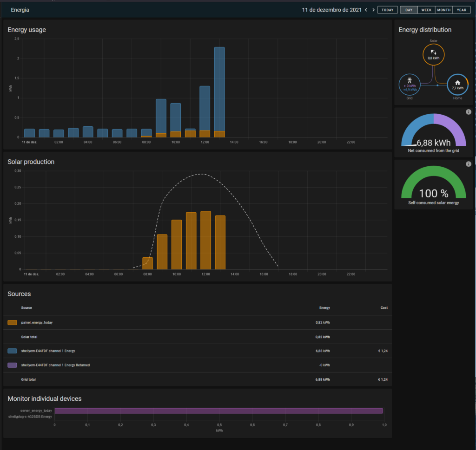Image resolution: width=476 pixels, height=450 pixels.
Task: Switch to the YEAR period view
Action: click(x=461, y=10)
